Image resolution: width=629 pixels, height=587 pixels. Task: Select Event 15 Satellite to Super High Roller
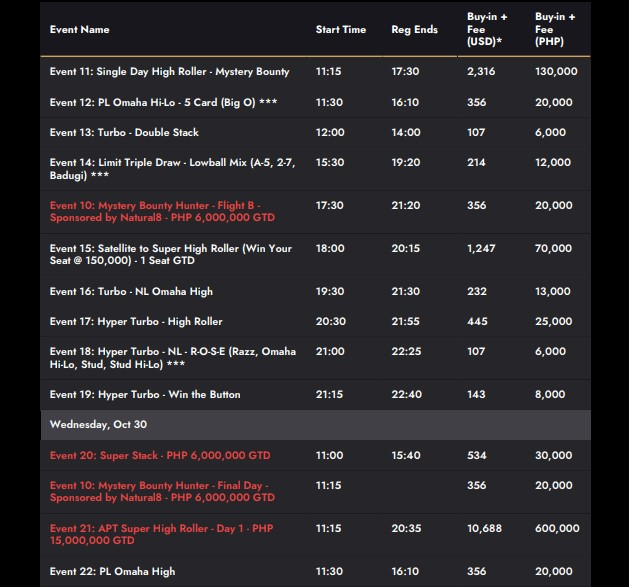coord(171,254)
